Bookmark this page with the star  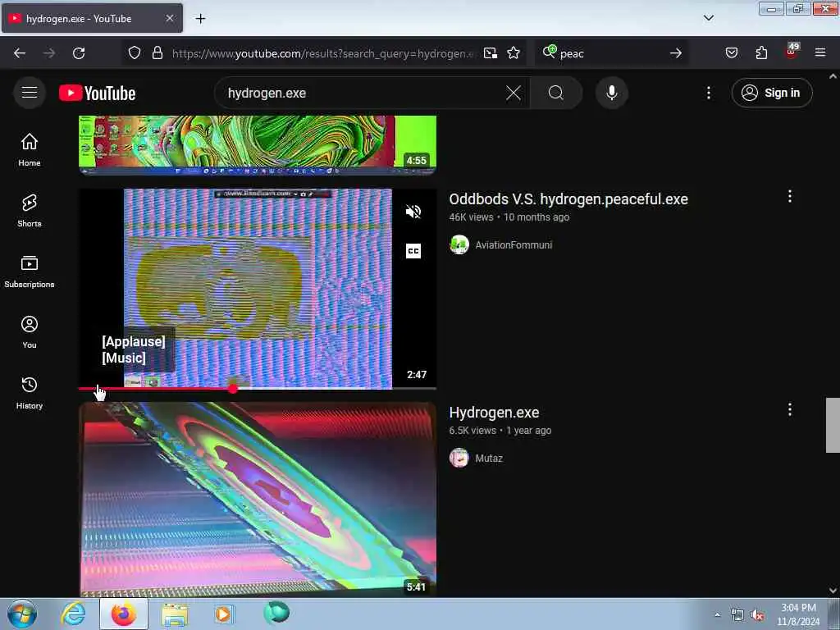click(514, 53)
